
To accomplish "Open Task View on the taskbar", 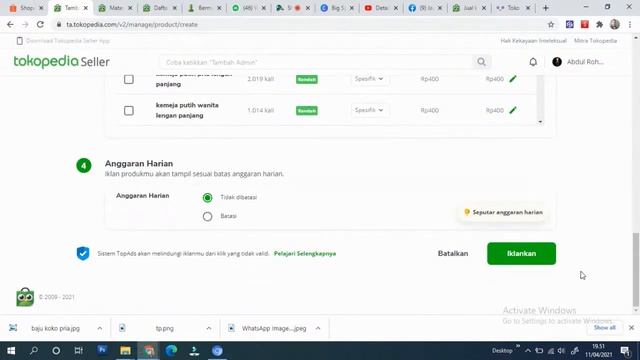I will click(x=78, y=351).
